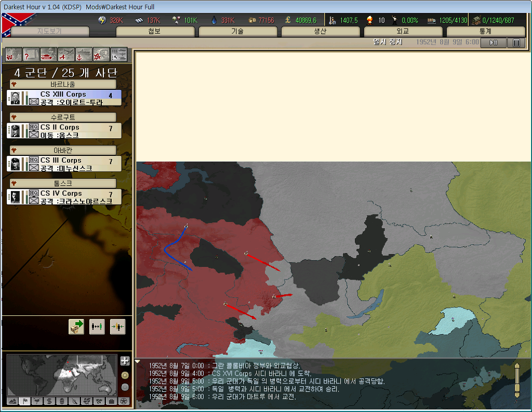The width and height of the screenshot is (532, 412).
Task: Open the red star battles icon
Action: point(101,55)
